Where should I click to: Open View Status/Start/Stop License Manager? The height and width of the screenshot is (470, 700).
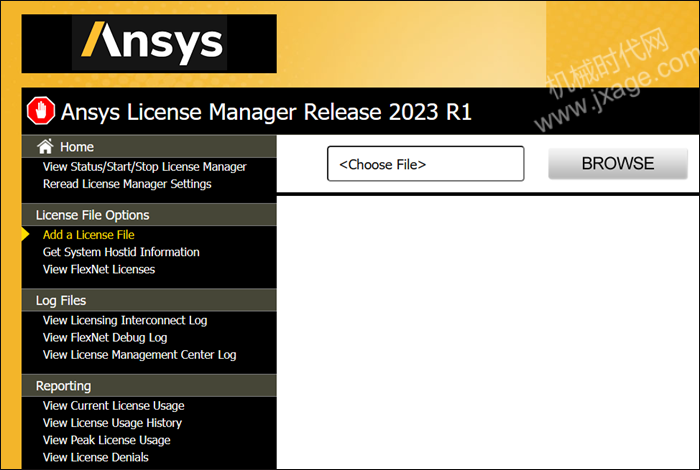(145, 166)
